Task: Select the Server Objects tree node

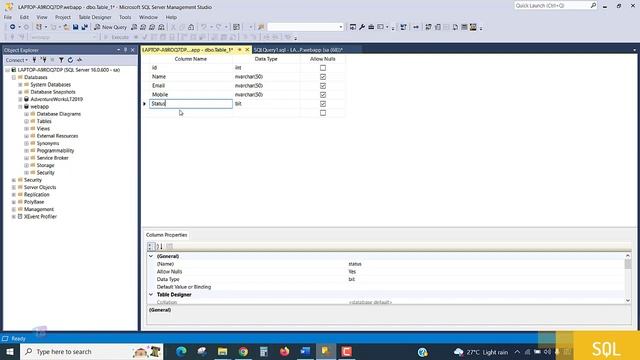Action: [x=40, y=187]
